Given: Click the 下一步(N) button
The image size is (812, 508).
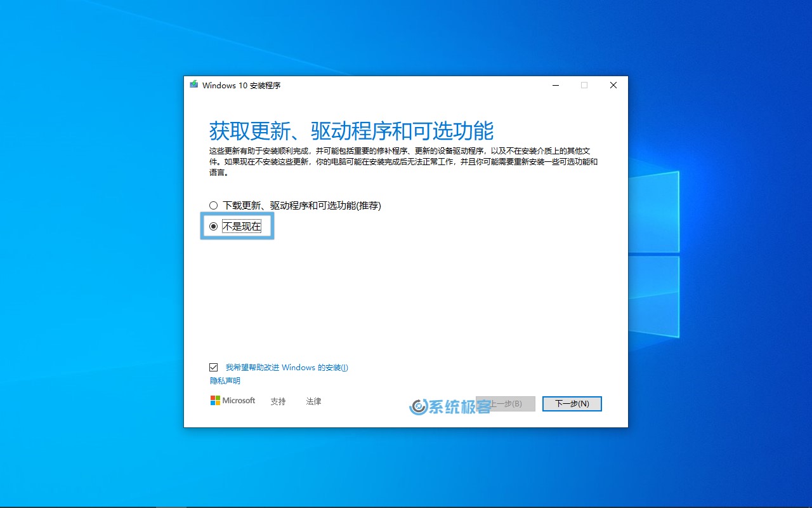Looking at the screenshot, I should coord(572,404).
